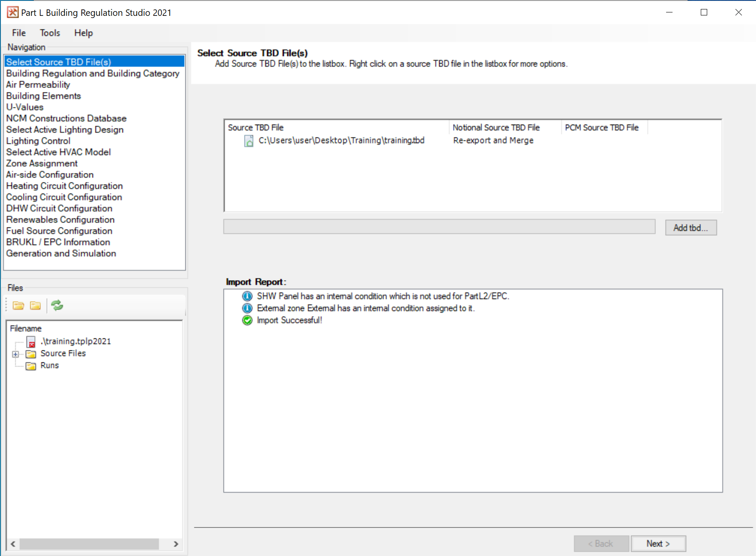Go to Select Active HVAC Model
Screen dimensions: 756x556
tap(59, 152)
